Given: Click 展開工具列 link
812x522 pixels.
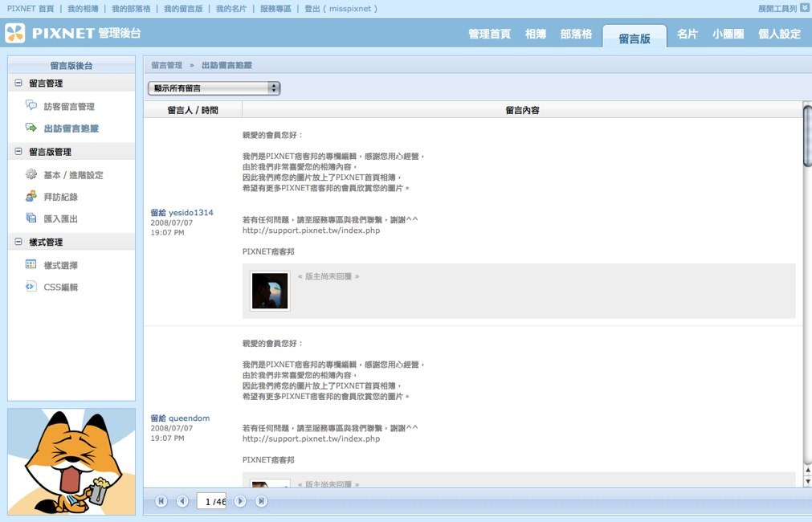Looking at the screenshot, I should tap(777, 9).
